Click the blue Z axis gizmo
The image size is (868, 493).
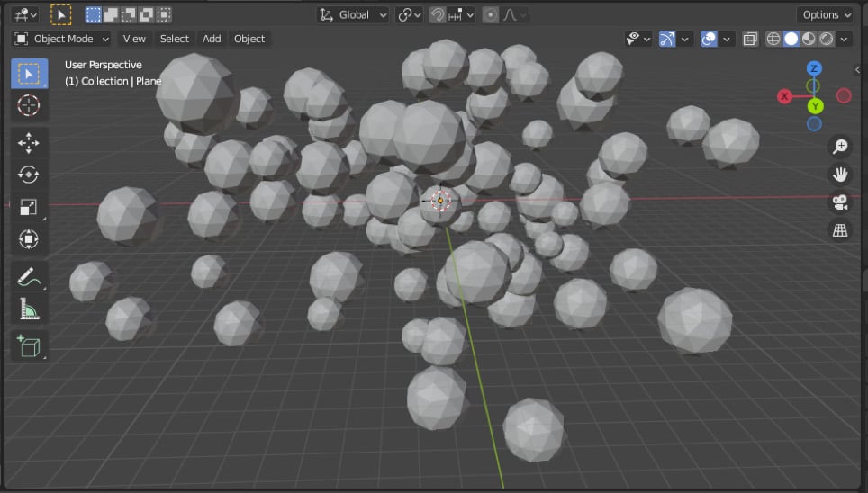814,68
